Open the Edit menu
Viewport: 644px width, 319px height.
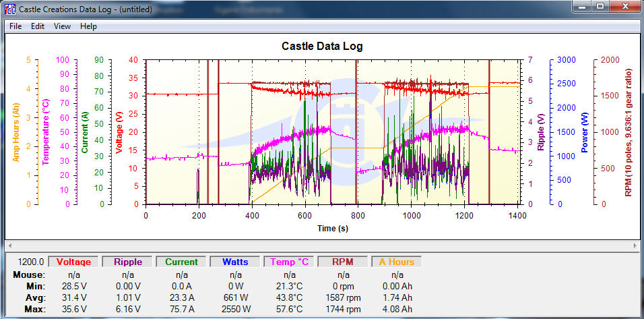click(37, 26)
